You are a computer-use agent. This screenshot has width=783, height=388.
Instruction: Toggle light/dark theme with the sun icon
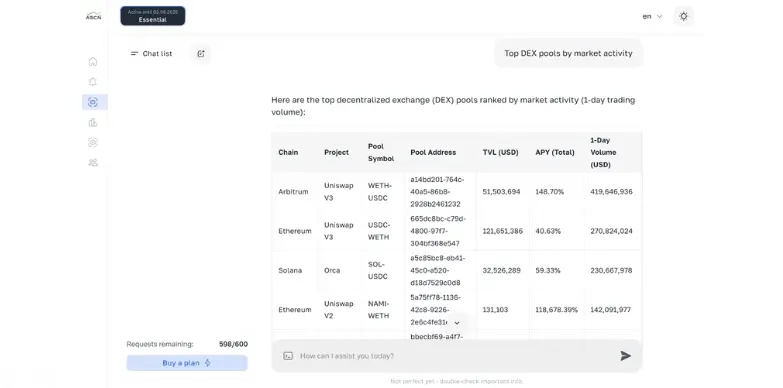pos(684,16)
